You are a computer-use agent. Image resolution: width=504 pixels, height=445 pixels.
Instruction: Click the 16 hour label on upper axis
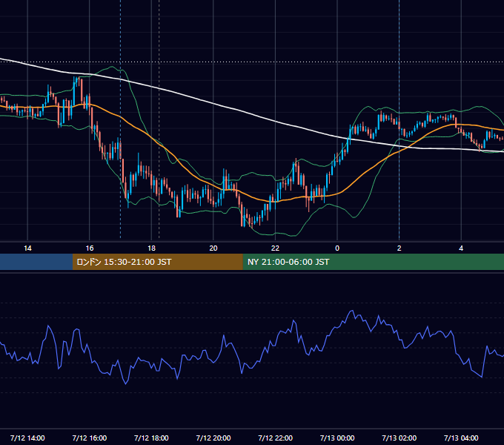pos(90,248)
